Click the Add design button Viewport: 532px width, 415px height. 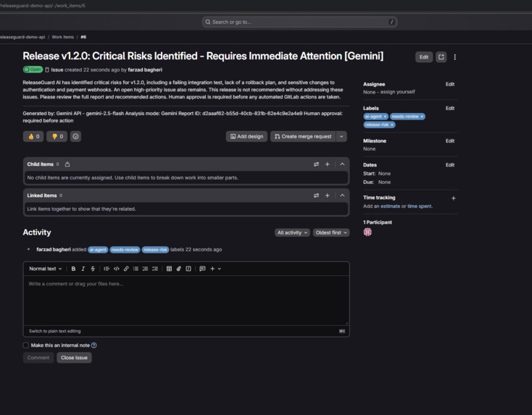246,136
